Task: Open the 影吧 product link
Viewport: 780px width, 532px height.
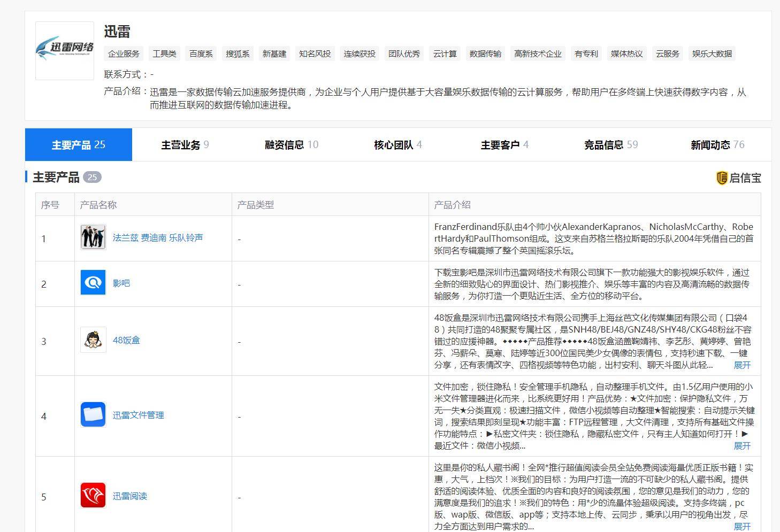Action: [x=121, y=283]
